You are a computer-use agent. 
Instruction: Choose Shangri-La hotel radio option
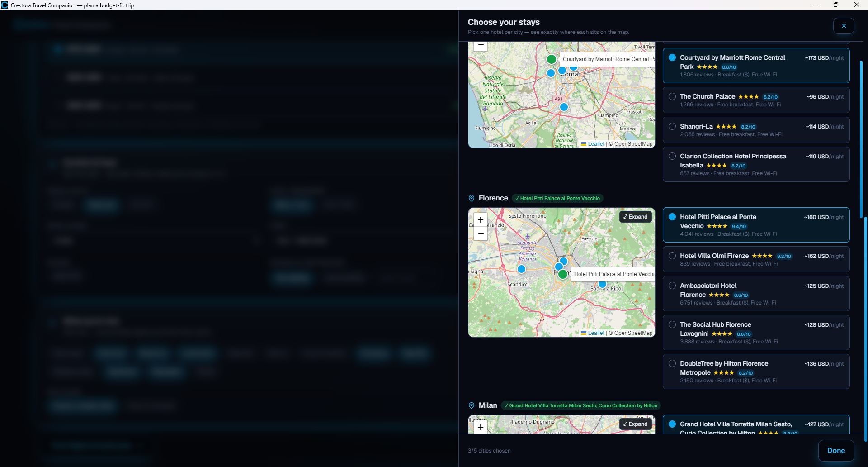(x=672, y=126)
